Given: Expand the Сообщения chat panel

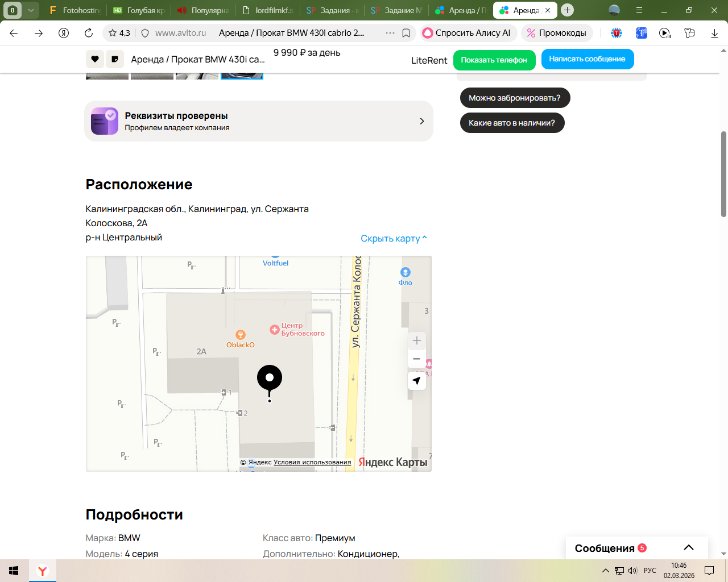Looking at the screenshot, I should click(x=637, y=548).
